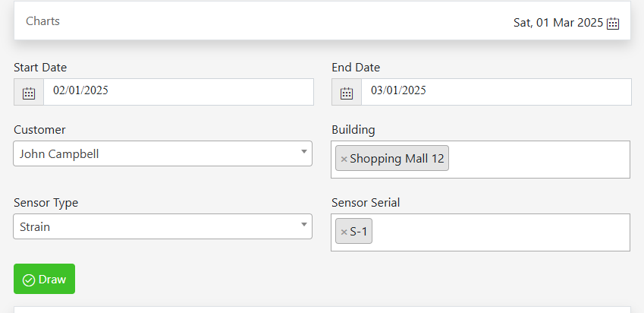Focus the Start Date field showing 02/01/2025

(x=178, y=92)
